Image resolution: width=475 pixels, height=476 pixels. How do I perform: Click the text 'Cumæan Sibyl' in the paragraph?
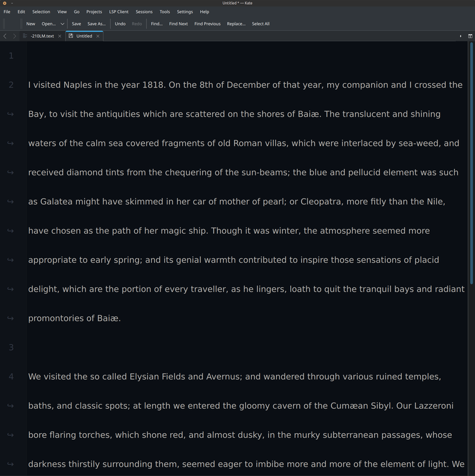coord(360,406)
